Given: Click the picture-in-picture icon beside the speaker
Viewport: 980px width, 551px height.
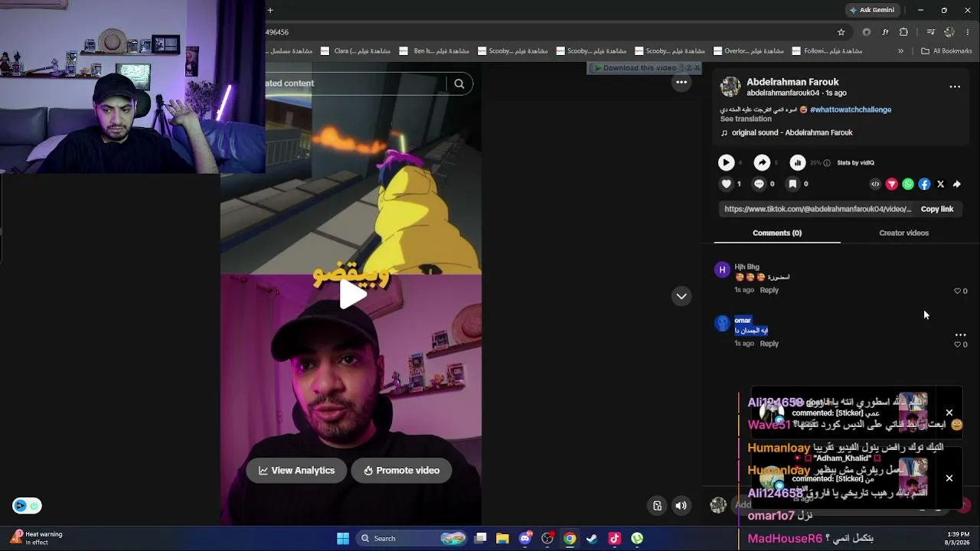Looking at the screenshot, I should [657, 505].
